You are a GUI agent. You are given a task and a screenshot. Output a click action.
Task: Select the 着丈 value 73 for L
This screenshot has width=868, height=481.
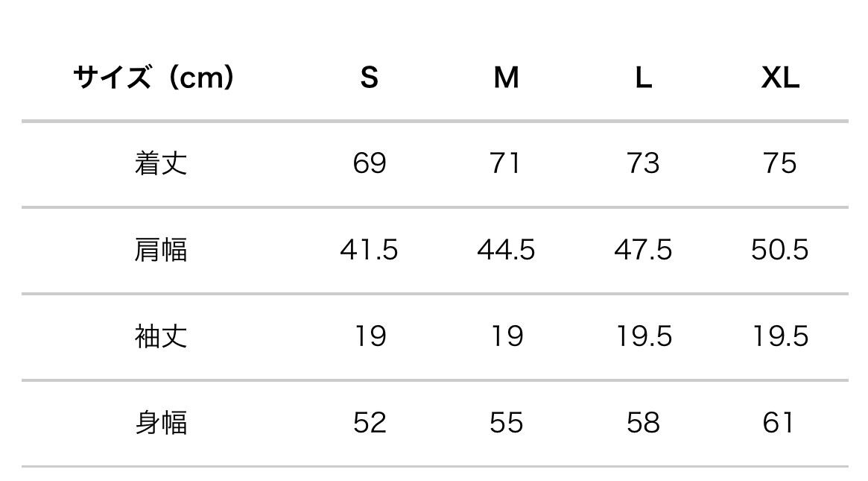643,163
